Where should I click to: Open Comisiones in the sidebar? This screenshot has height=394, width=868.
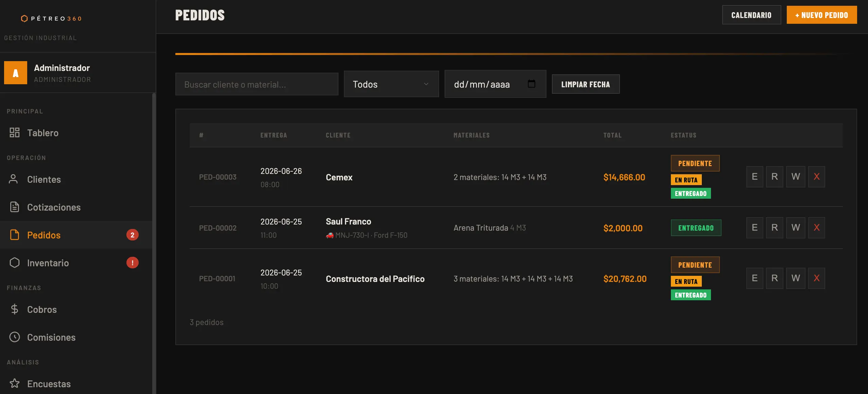tap(76, 337)
